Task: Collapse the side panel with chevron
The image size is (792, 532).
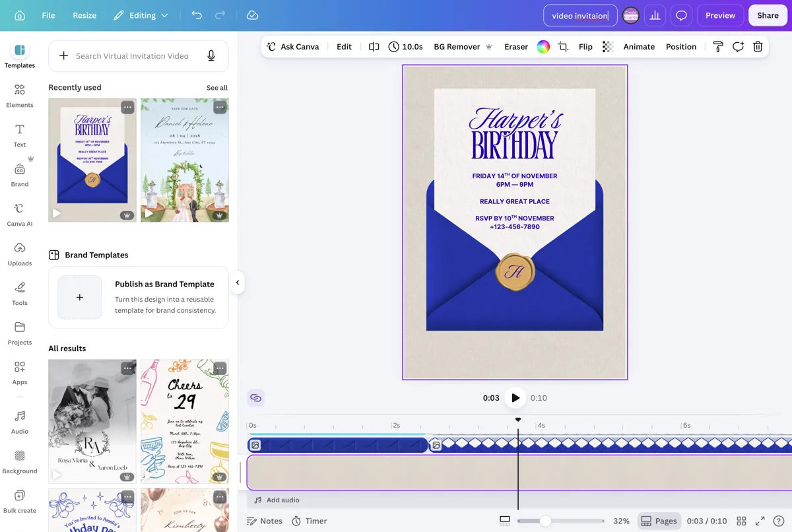Action: (x=238, y=283)
